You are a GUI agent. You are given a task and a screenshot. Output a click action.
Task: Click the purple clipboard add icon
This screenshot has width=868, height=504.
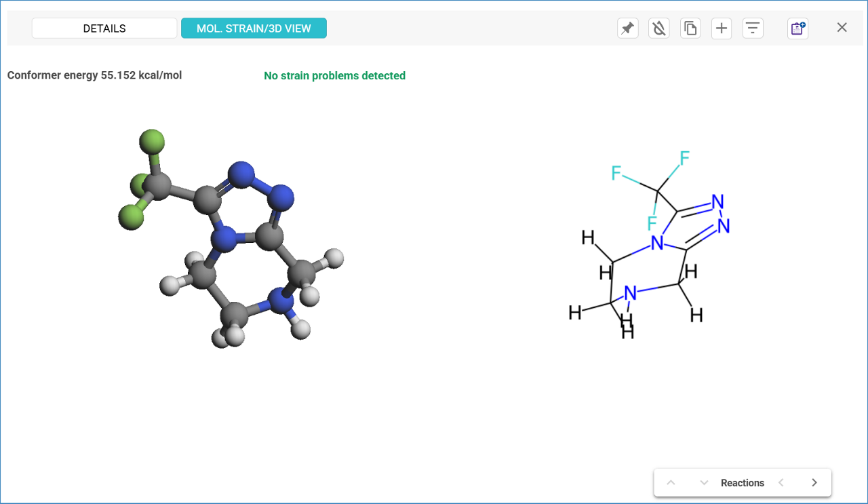tap(797, 28)
